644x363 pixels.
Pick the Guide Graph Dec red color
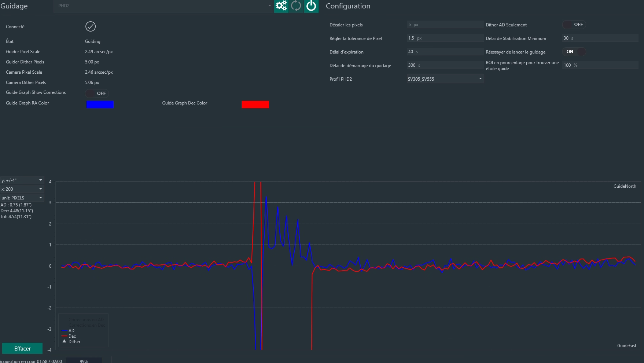(255, 104)
